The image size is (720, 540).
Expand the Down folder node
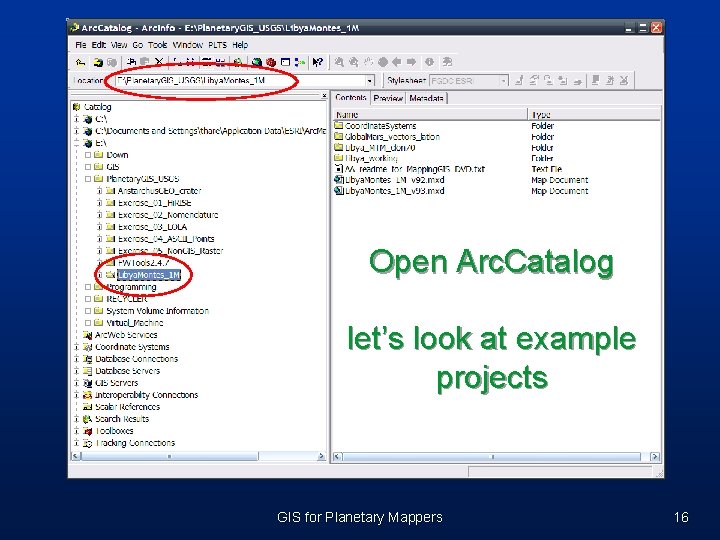pyautogui.click(x=88, y=155)
